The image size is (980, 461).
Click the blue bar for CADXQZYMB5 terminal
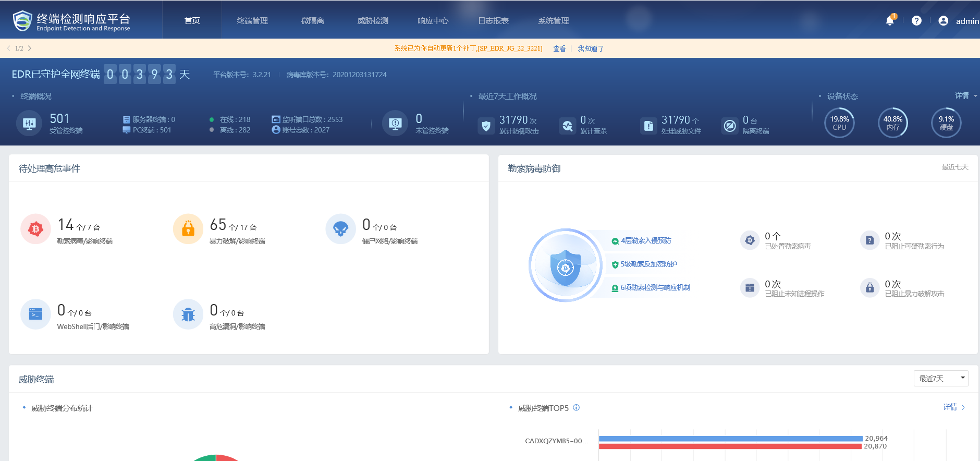730,439
